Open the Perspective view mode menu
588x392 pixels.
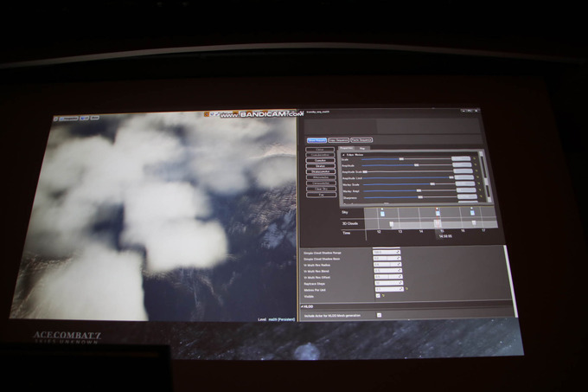click(x=68, y=119)
